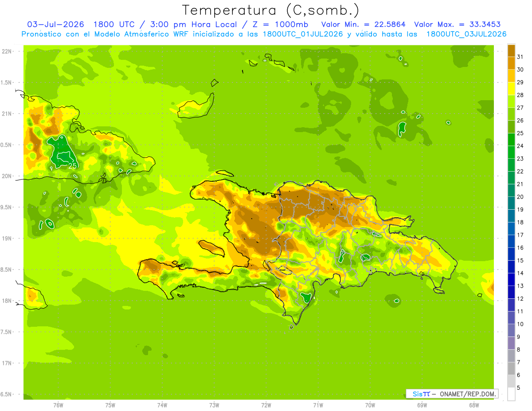Click the legend swatch between 19 and 20
532x411 pixels.
pos(511,203)
